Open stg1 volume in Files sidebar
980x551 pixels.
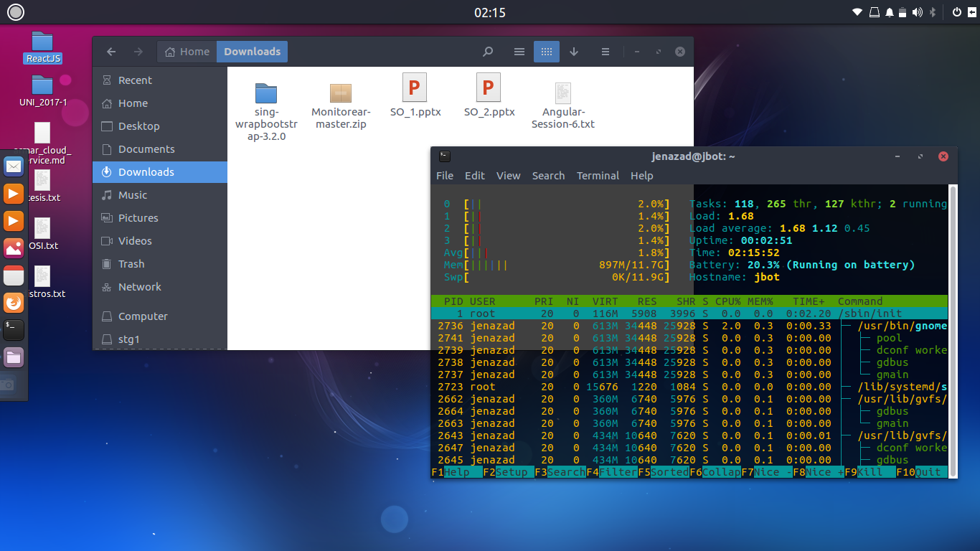pos(160,339)
